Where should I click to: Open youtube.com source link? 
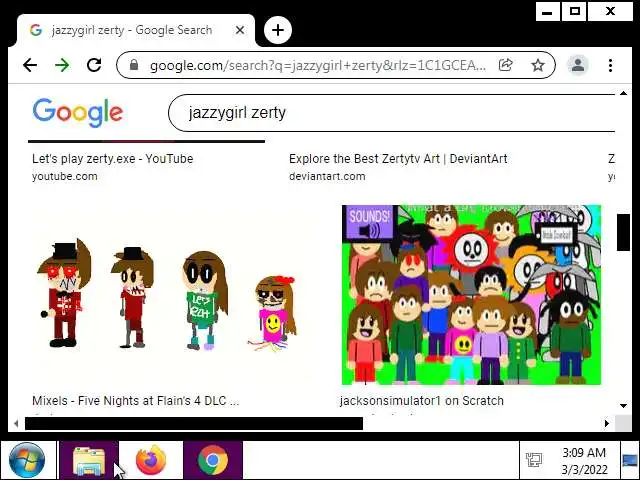64,176
